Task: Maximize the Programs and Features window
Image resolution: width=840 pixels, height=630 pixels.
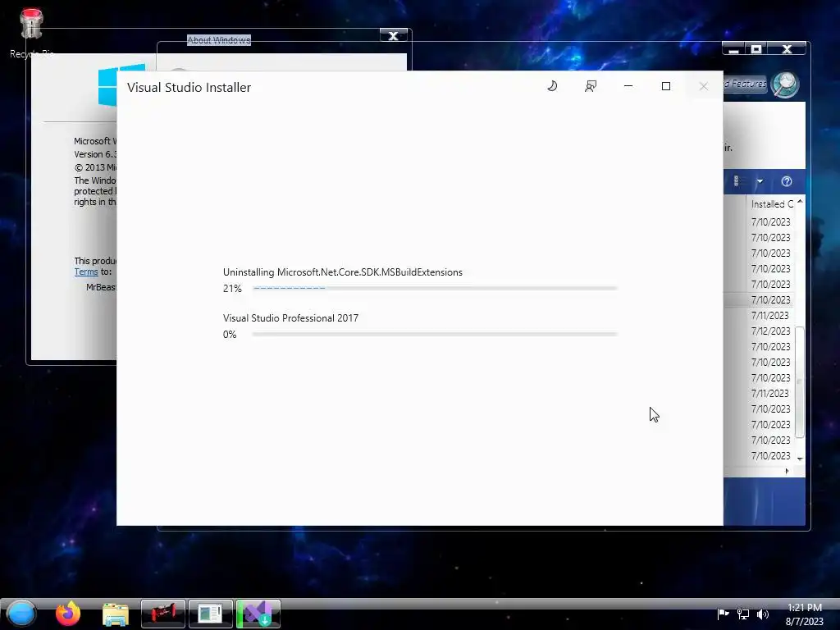Action: [756, 49]
